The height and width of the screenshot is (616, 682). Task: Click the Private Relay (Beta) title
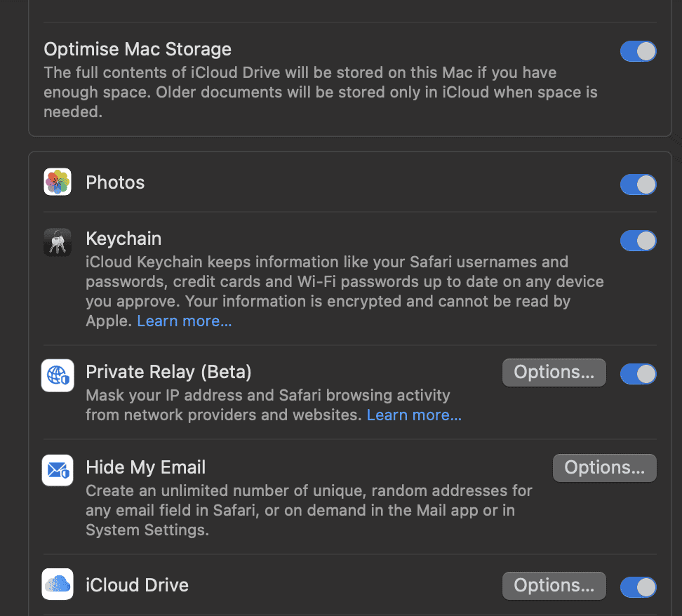168,372
